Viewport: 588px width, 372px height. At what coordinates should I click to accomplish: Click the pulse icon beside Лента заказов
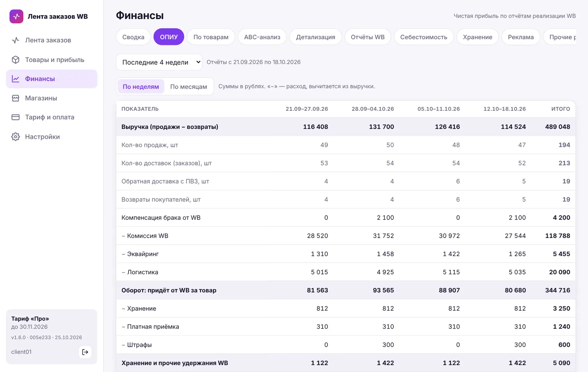click(x=16, y=40)
